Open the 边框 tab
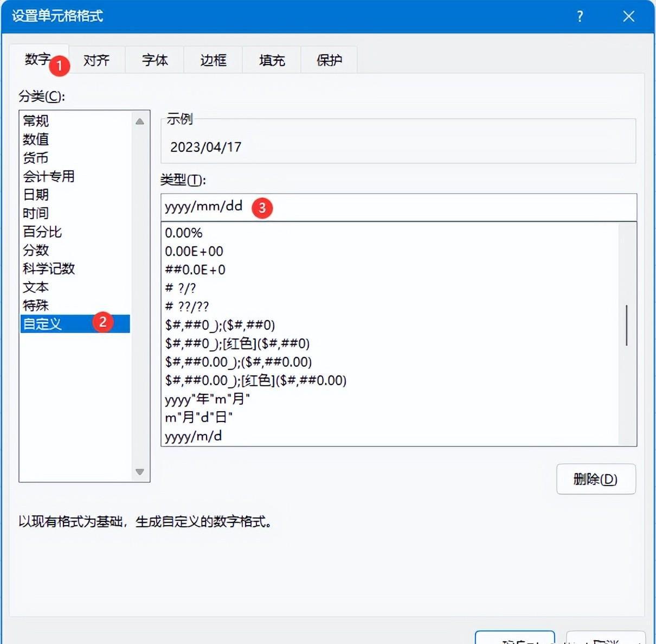Image resolution: width=656 pixels, height=644 pixels. click(x=213, y=60)
